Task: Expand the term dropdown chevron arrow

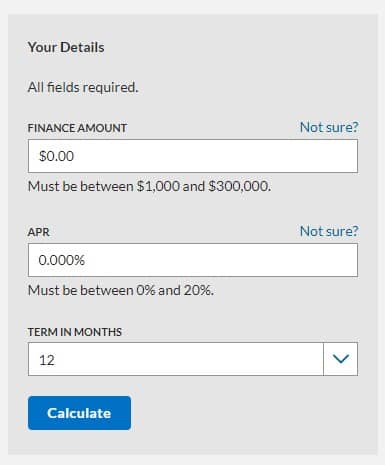Action: 341,359
